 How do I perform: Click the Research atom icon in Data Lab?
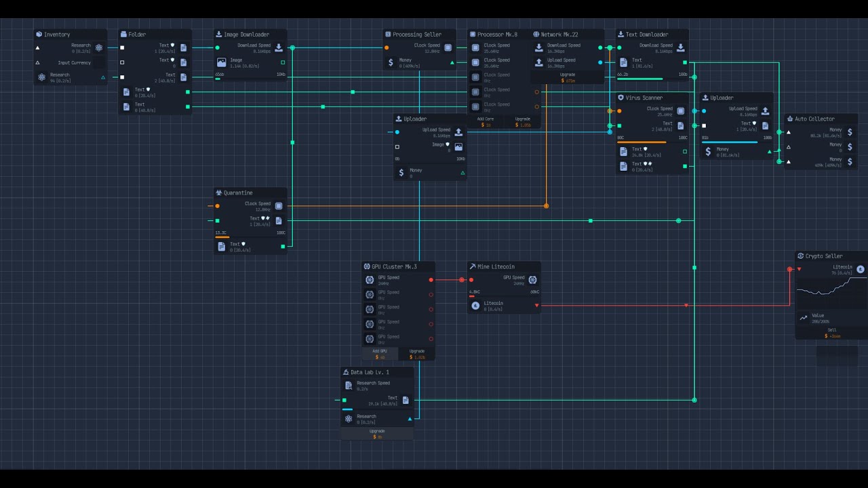point(349,419)
